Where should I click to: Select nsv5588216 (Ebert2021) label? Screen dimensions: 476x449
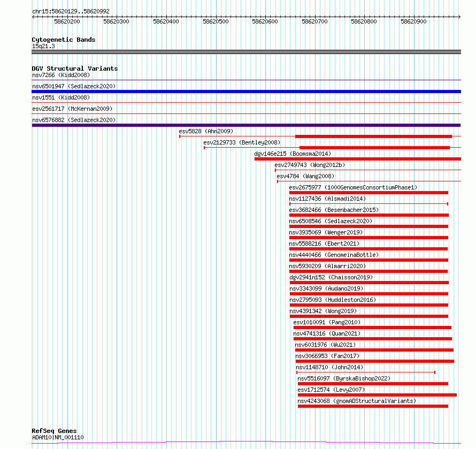coord(324,243)
